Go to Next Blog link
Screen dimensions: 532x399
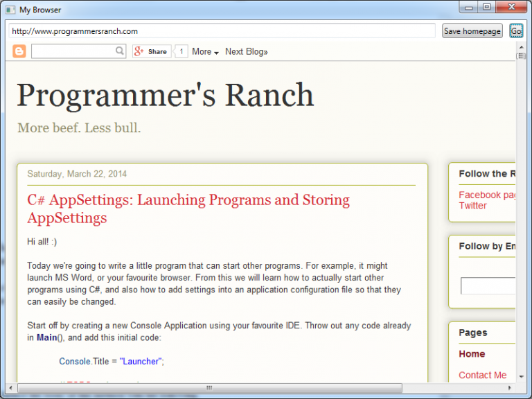246,51
